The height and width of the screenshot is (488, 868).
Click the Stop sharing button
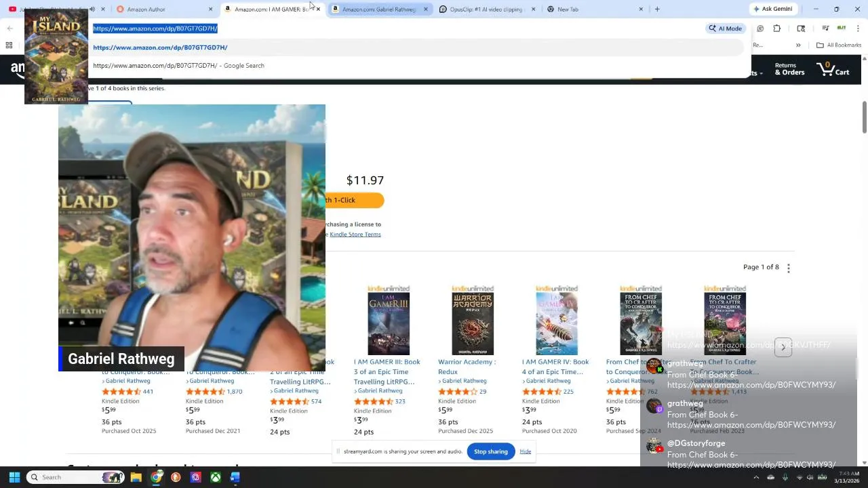click(491, 451)
